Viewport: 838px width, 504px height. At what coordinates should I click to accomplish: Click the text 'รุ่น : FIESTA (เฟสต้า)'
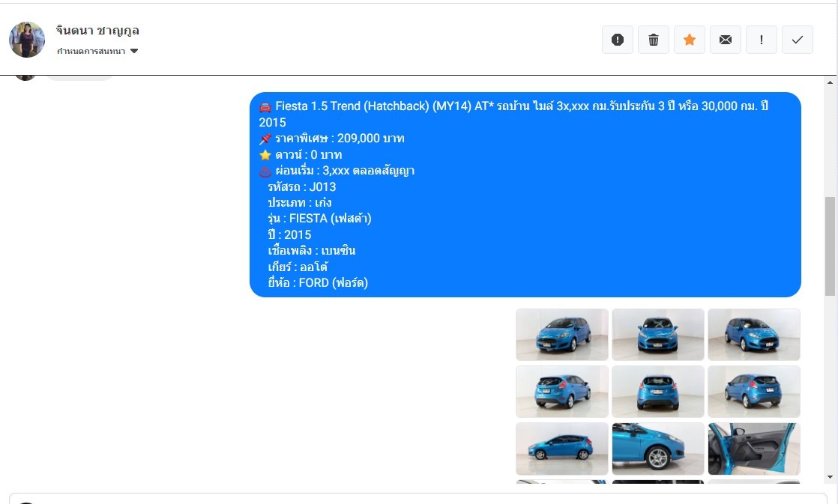click(319, 219)
